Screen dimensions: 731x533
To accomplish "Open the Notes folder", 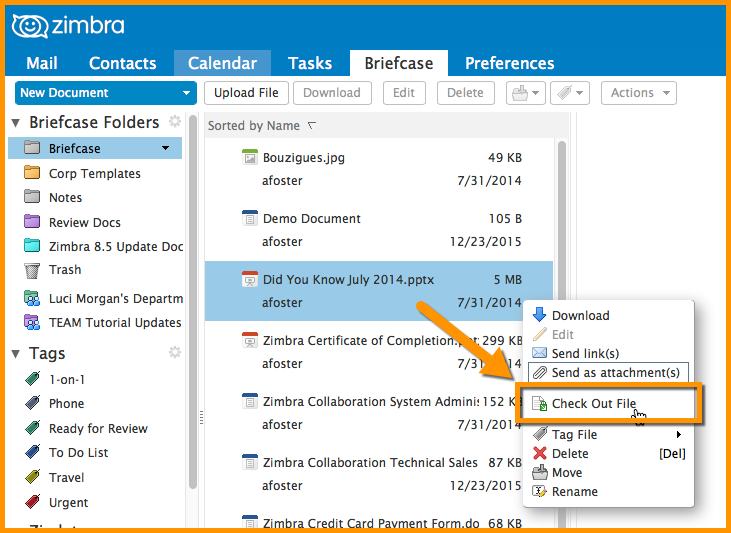I will (x=65, y=197).
